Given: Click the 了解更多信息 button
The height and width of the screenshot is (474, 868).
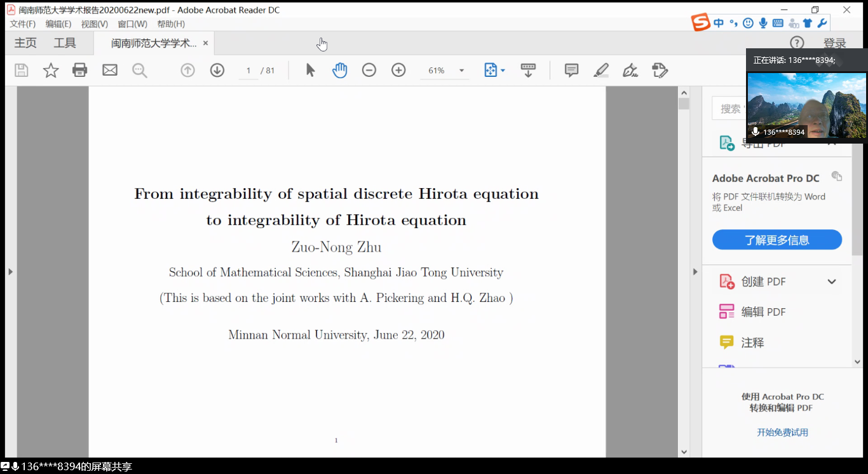Looking at the screenshot, I should tap(776, 240).
